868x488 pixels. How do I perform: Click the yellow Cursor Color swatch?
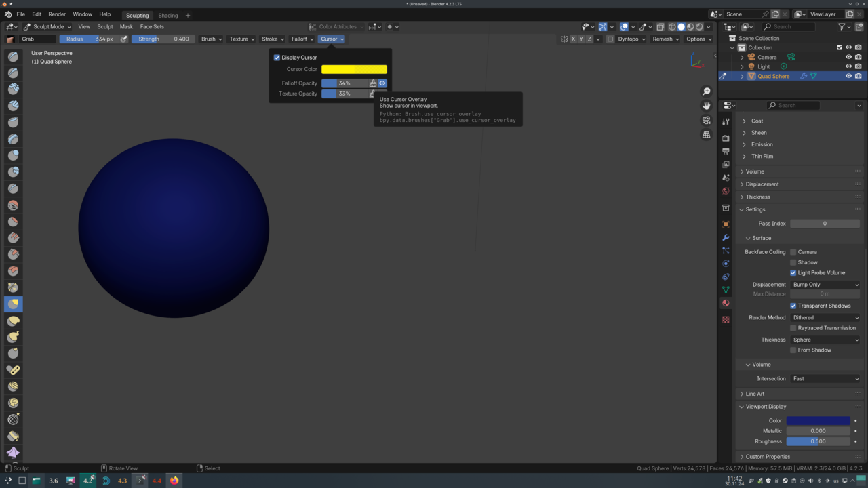pyautogui.click(x=354, y=69)
